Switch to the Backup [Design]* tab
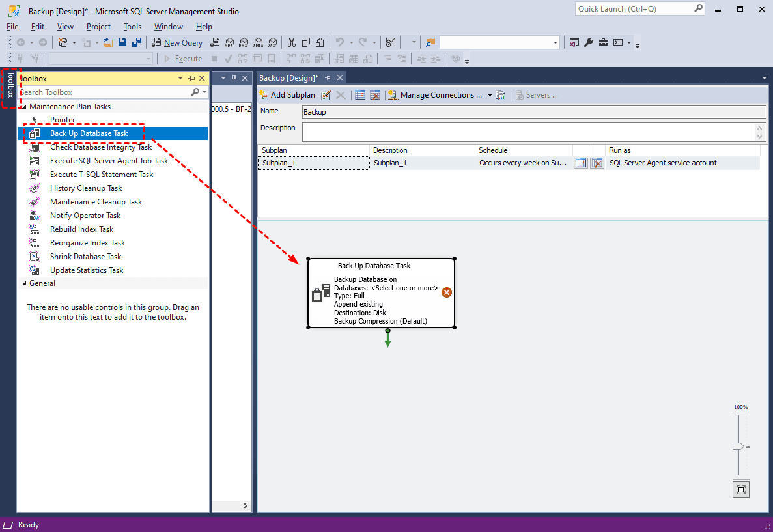The width and height of the screenshot is (773, 532). click(288, 78)
